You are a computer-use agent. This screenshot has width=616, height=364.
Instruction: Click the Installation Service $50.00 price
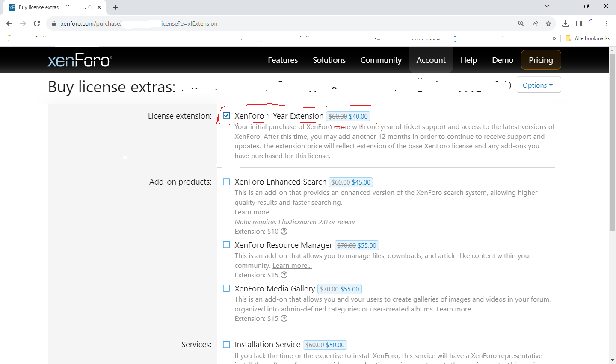tap(325, 345)
